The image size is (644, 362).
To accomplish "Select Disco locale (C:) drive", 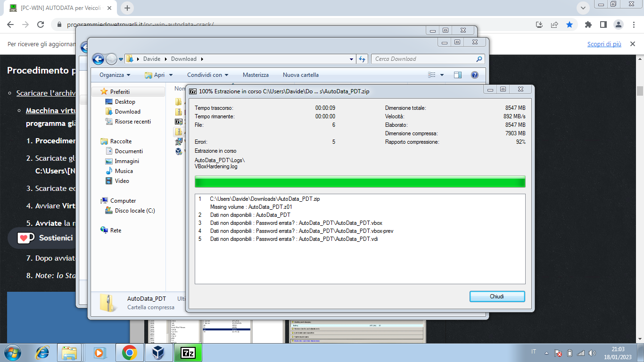I will click(135, 211).
